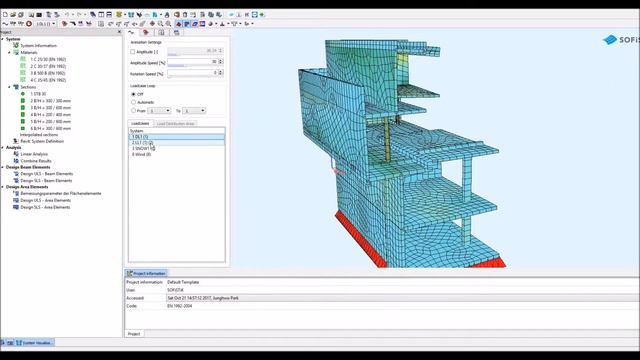Viewport: 640px width, 360px height.
Task: Click the pan crosshair icon in second toolbar
Action: click(152, 24)
